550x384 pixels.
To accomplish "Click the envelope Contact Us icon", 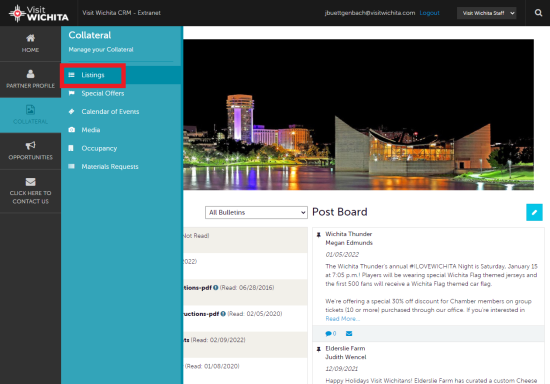I will tap(31, 182).
